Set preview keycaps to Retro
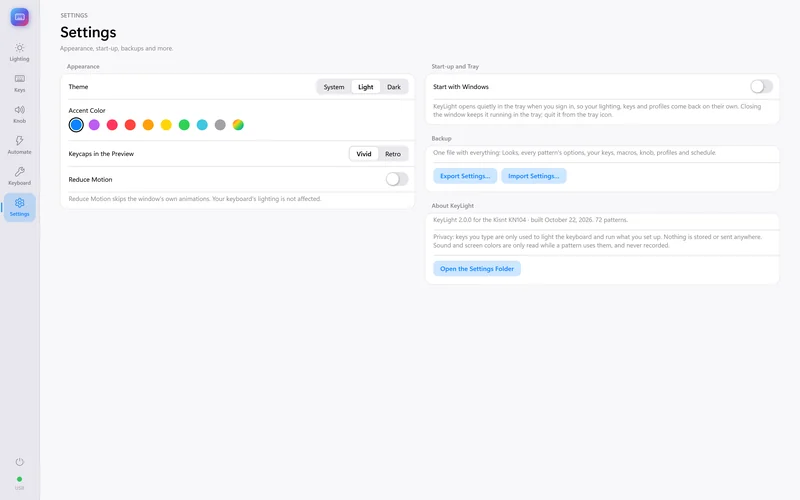 [x=393, y=154]
